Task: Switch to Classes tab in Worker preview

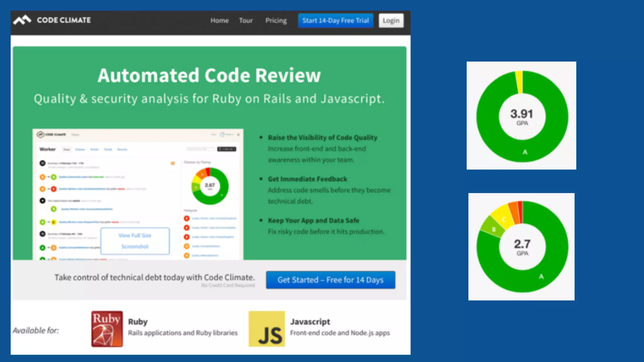Action: click(80, 150)
